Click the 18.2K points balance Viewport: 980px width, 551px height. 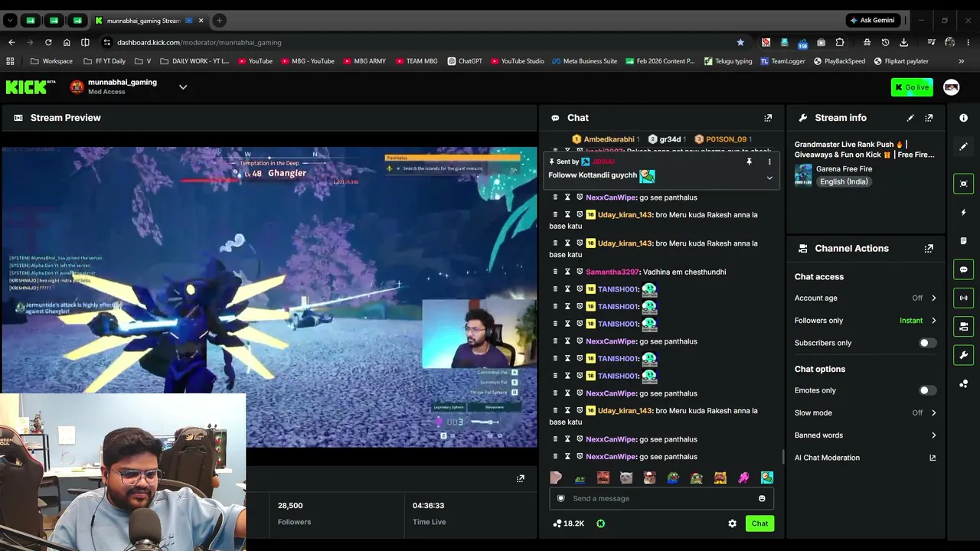(x=568, y=523)
